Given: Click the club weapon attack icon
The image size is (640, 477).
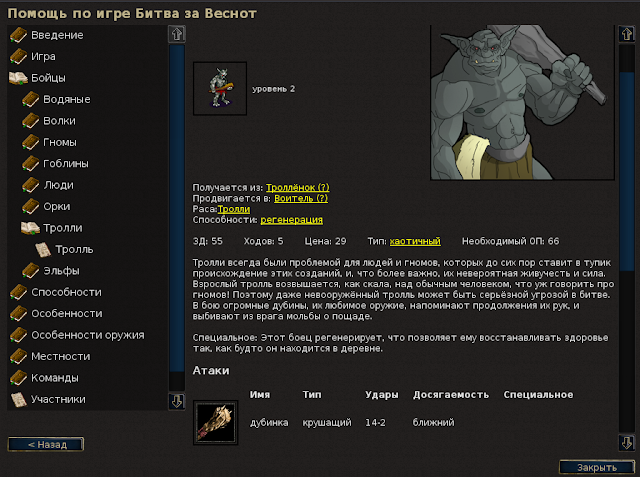Looking at the screenshot, I should tap(216, 422).
